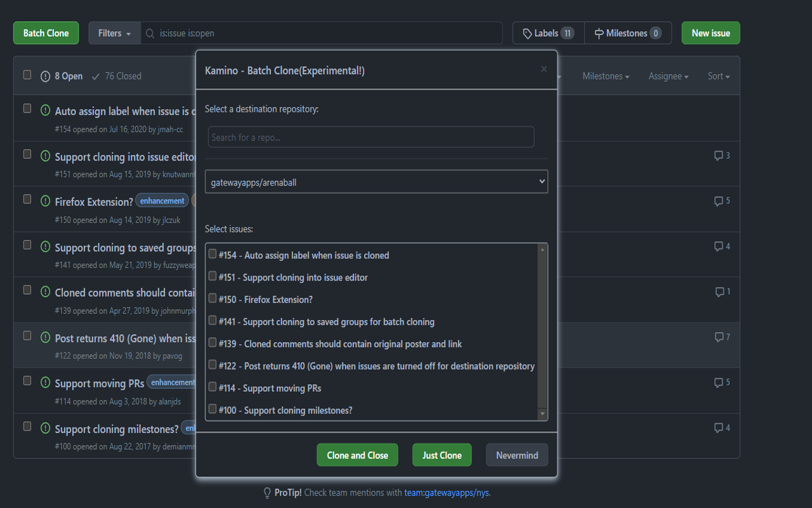Image resolution: width=812 pixels, height=508 pixels.
Task: Expand the Filters dropdown
Action: click(x=115, y=34)
